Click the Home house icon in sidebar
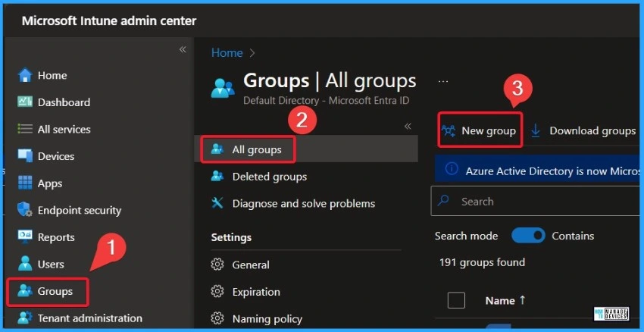Image resolution: width=644 pixels, height=332 pixels. click(x=25, y=75)
